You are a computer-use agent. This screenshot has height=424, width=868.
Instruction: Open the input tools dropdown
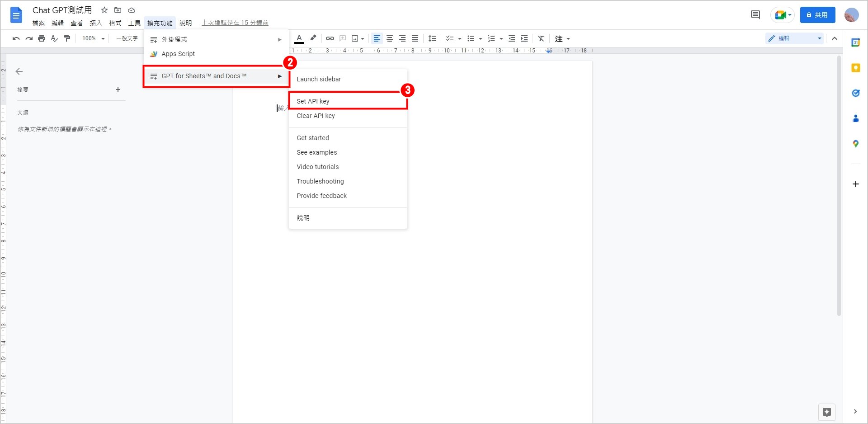coord(568,39)
